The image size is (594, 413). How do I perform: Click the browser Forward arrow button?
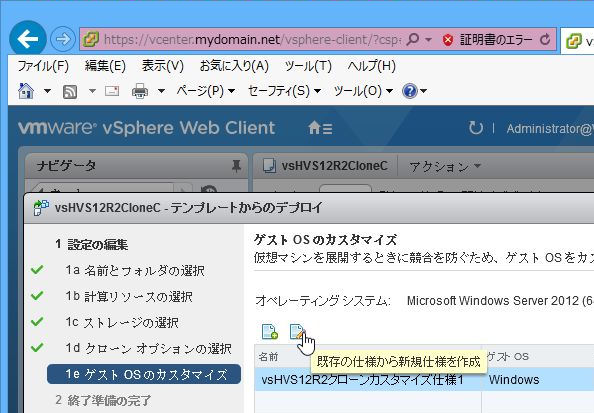click(63, 39)
